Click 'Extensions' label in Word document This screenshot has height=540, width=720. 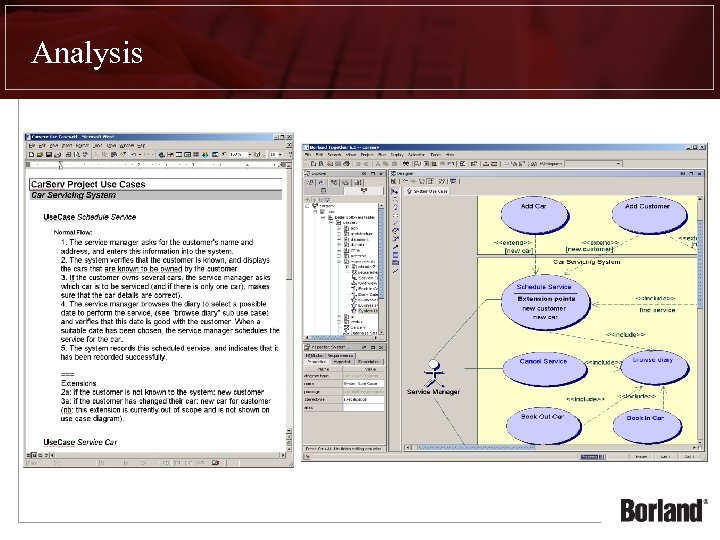79,383
